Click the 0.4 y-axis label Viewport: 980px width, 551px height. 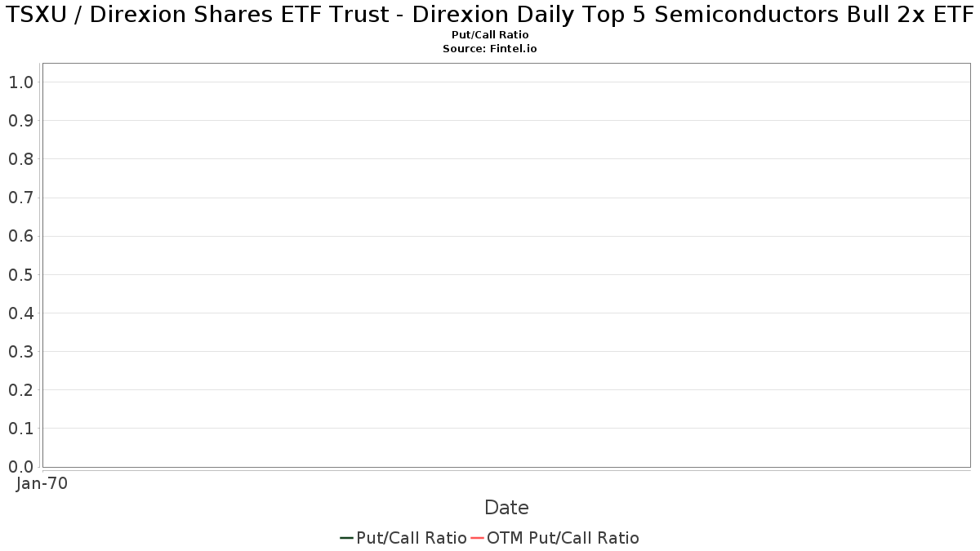click(20, 313)
